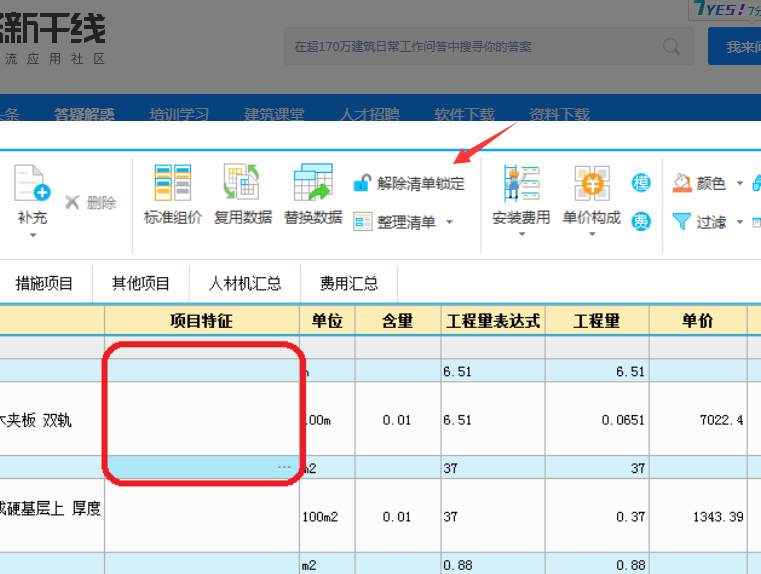Select the 100m2 unit cell
Screen dimensions: 761x574
[327, 516]
